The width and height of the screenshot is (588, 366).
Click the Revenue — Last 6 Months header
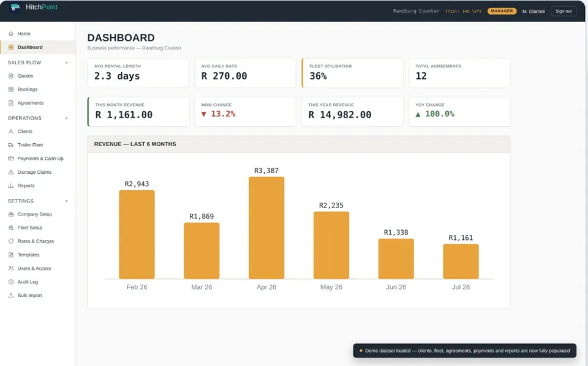coord(299,144)
